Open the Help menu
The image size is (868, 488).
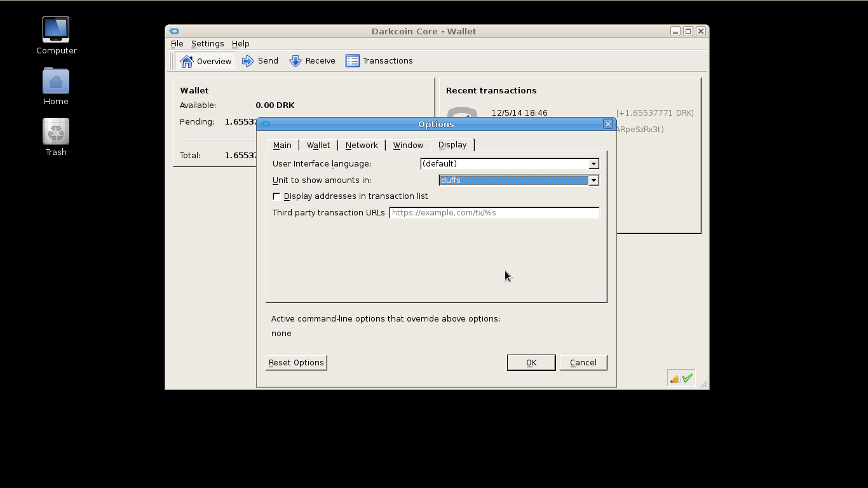coord(240,44)
